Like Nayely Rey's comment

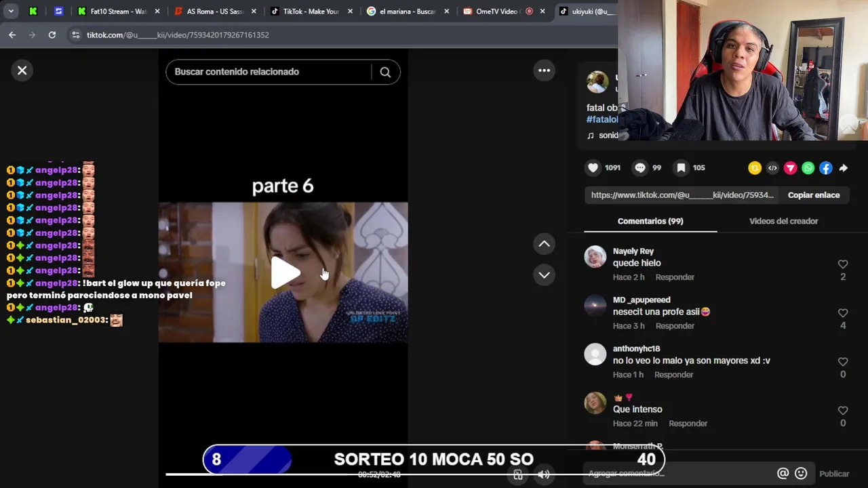pyautogui.click(x=843, y=264)
